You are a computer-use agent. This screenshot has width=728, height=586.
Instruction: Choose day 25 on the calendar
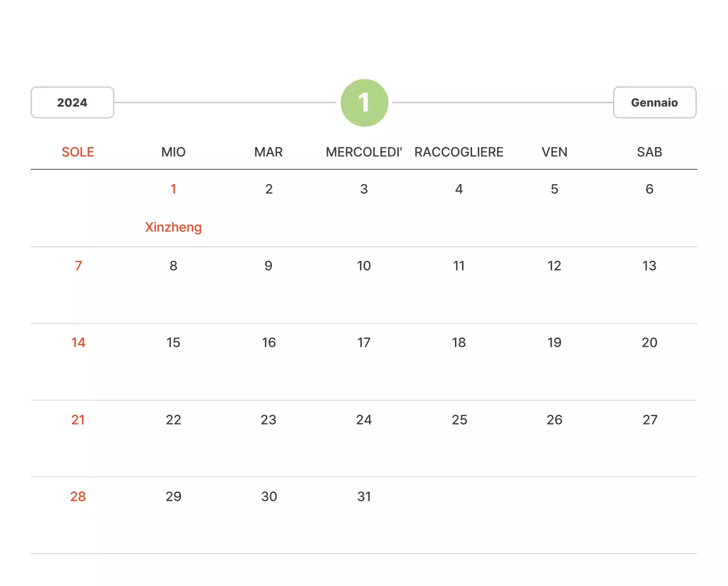click(459, 419)
